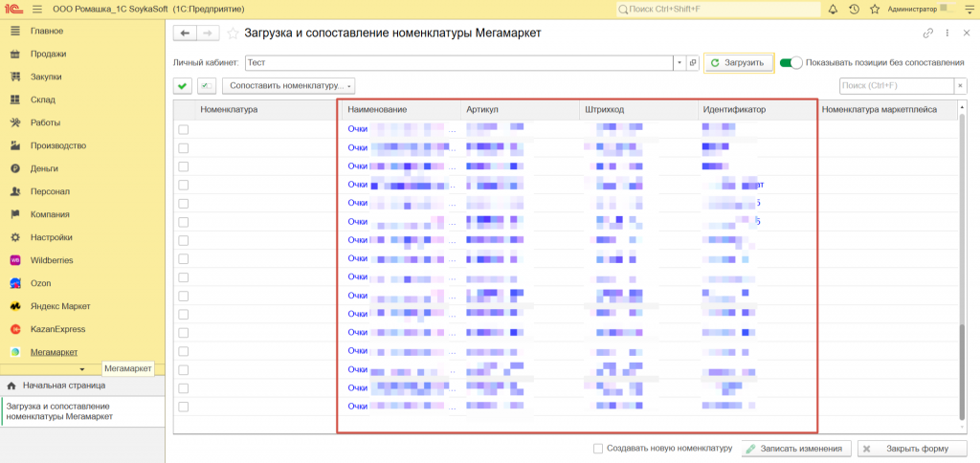Image resolution: width=980 pixels, height=463 pixels.
Task: Open 'Личный кабинет' dropdown arrow
Action: click(679, 63)
